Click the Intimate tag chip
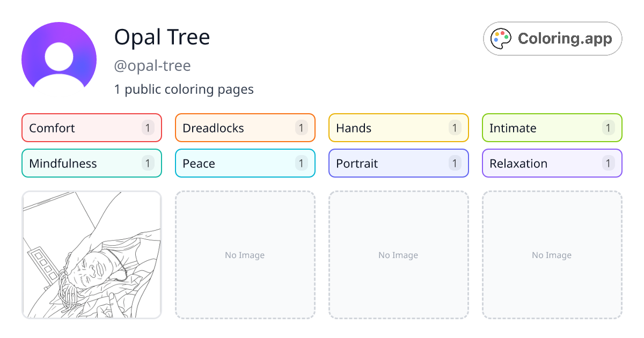 (x=552, y=128)
